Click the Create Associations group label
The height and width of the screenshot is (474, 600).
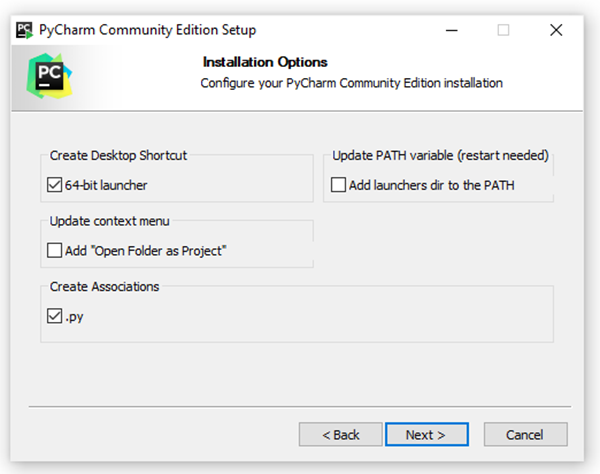pyautogui.click(x=104, y=286)
